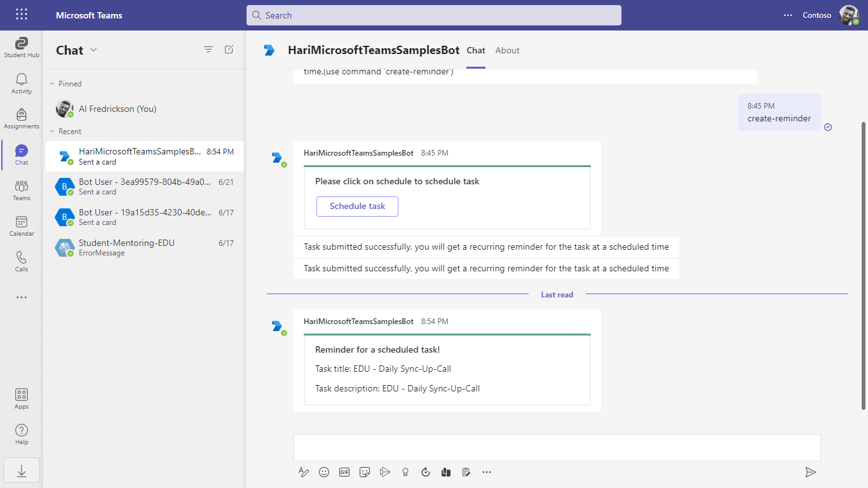Click the download desktop app button
This screenshot has height=488, width=868.
(x=22, y=470)
